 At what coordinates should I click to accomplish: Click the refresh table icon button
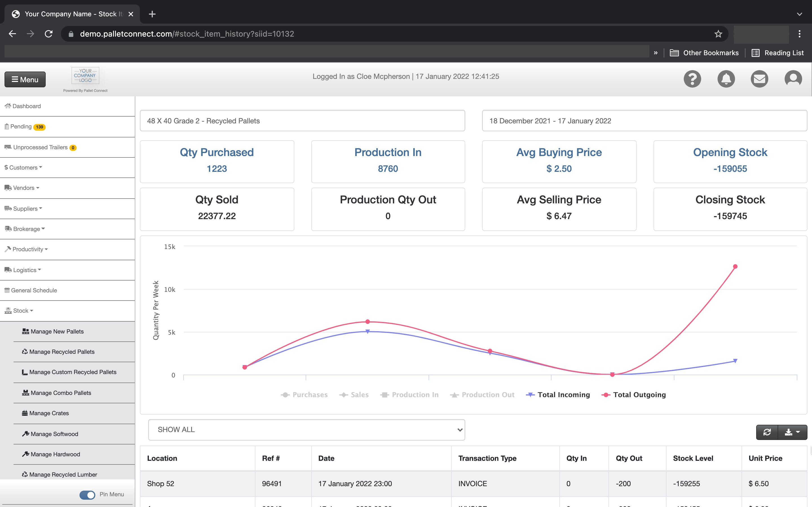click(767, 432)
